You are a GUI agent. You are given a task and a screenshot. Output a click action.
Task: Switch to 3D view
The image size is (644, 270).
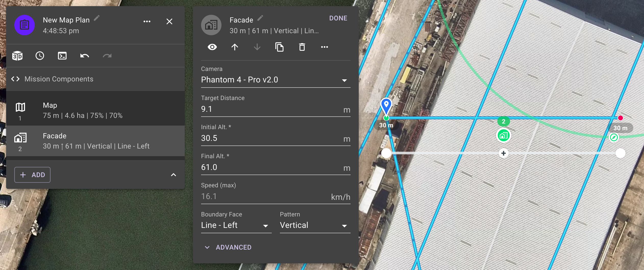tap(17, 56)
